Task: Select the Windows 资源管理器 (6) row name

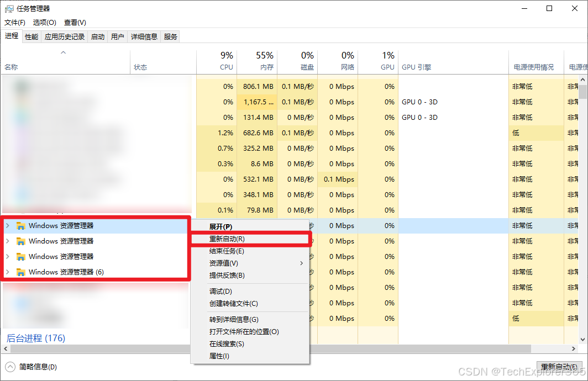Action: tap(66, 272)
